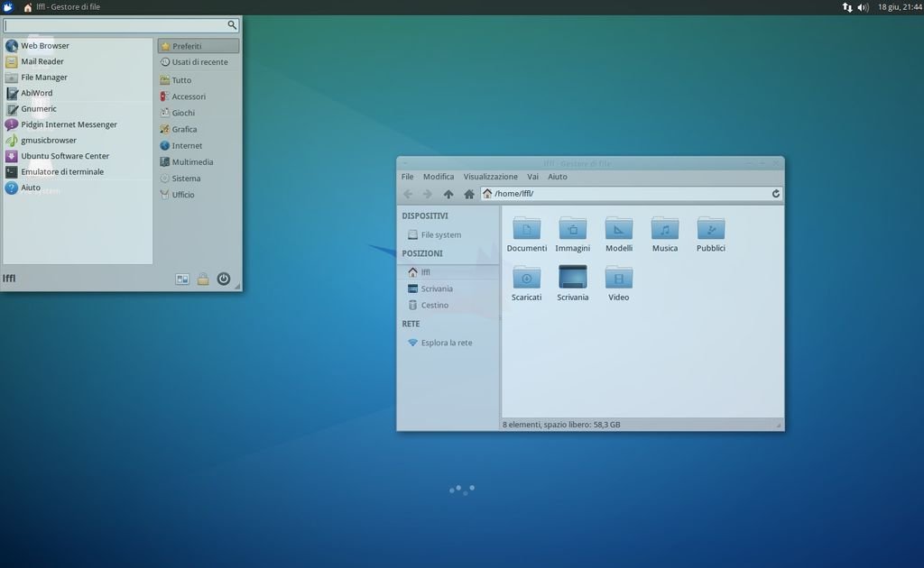924x568 pixels.
Task: Go up to the parent folder
Action: click(448, 194)
